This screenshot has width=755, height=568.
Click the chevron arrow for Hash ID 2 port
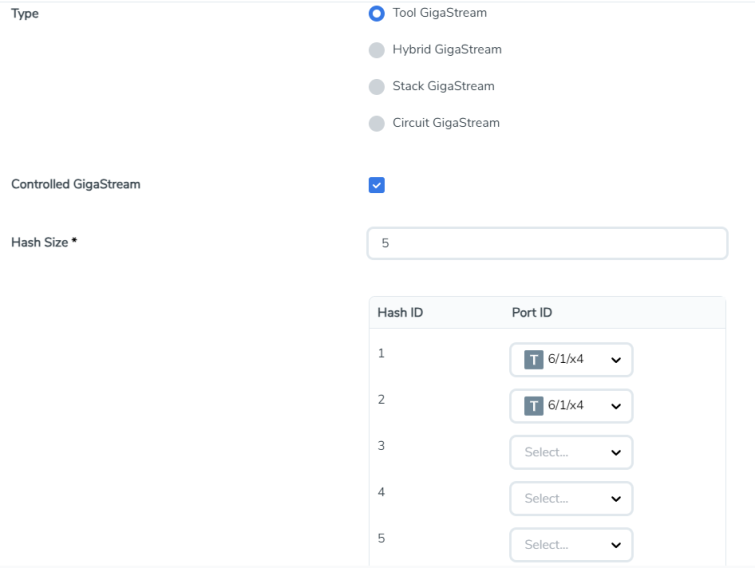click(615, 406)
